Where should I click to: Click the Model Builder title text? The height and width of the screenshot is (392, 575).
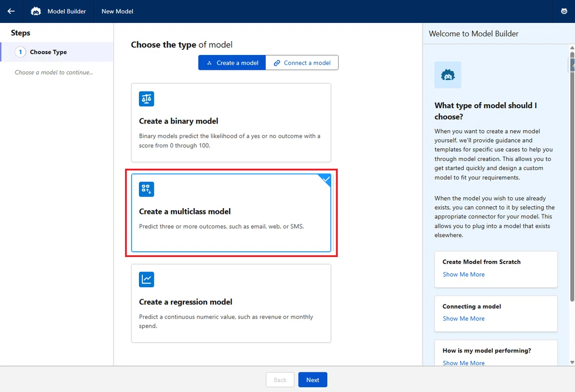(x=67, y=11)
